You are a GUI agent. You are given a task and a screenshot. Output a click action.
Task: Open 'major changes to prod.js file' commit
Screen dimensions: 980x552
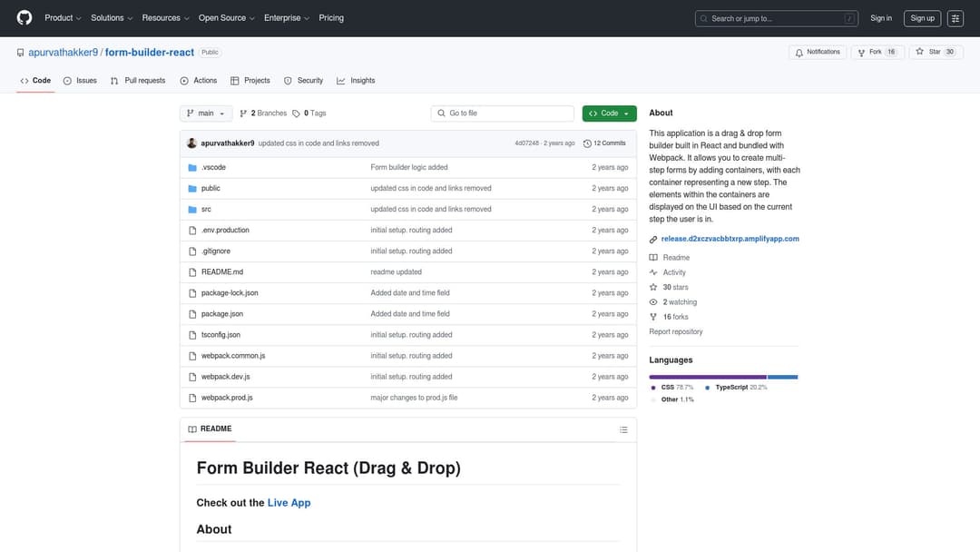(x=414, y=398)
